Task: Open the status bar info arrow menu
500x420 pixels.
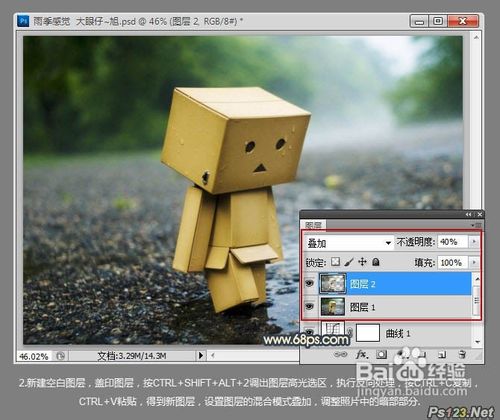Action: coord(201,356)
